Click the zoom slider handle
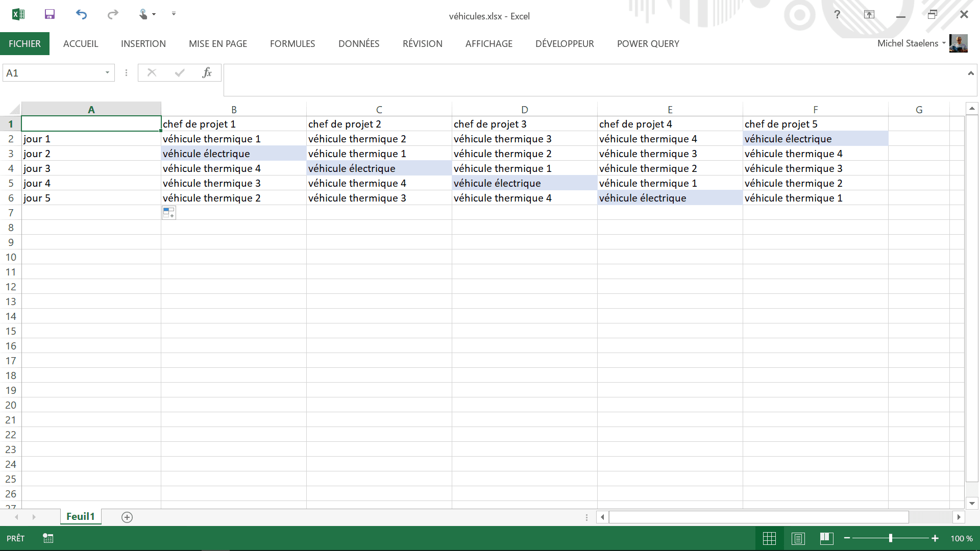Screen dimensions: 980x551 (891, 538)
